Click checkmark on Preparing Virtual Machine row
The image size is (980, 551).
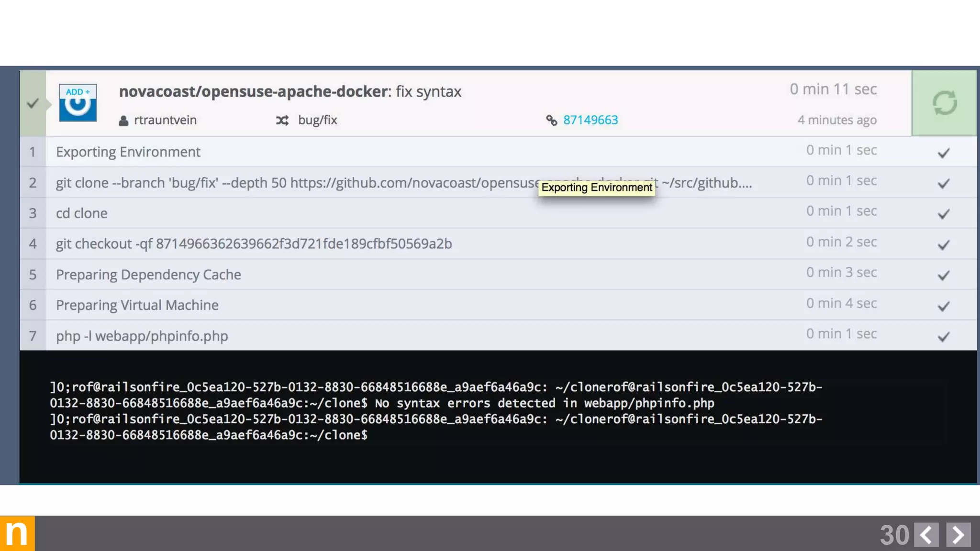(x=943, y=306)
